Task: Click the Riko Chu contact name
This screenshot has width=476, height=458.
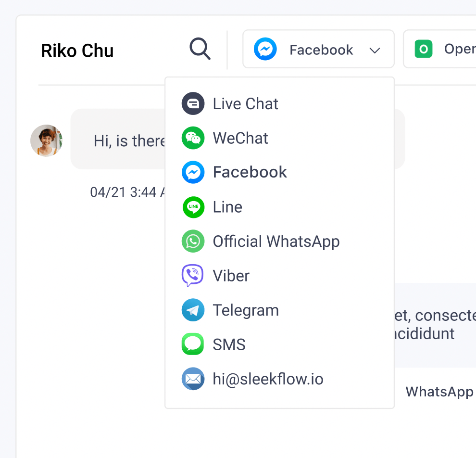Action: (77, 51)
